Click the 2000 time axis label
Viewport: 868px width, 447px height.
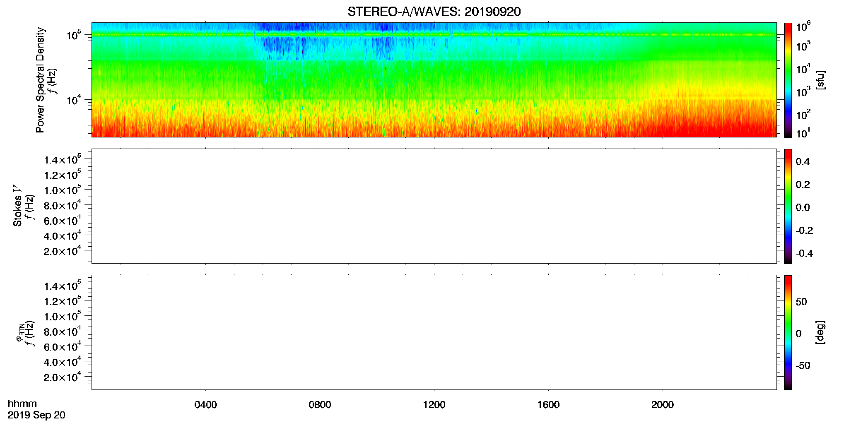(662, 405)
